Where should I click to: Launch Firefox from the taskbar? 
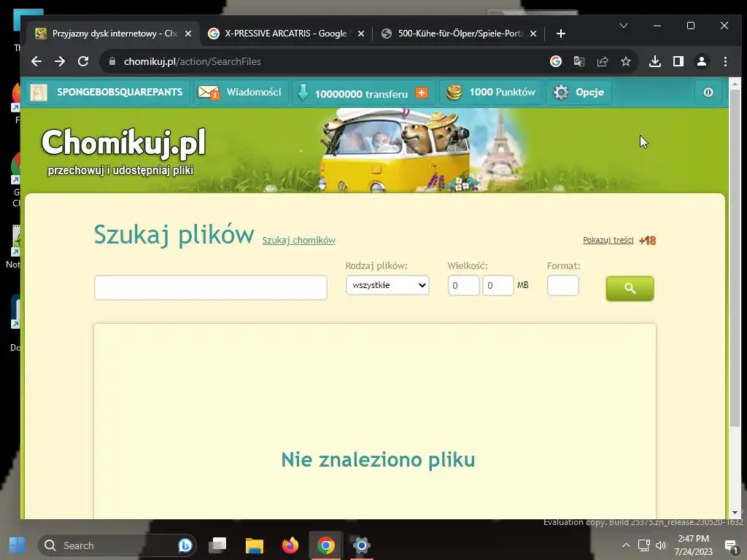point(290,545)
